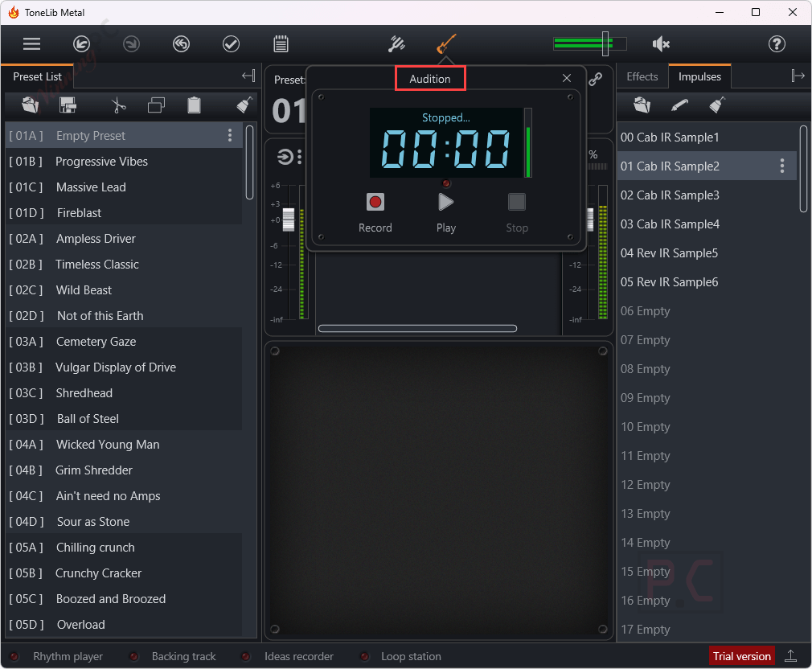Choose the Ampless Driver preset
The width and height of the screenshot is (812, 669).
(123, 239)
